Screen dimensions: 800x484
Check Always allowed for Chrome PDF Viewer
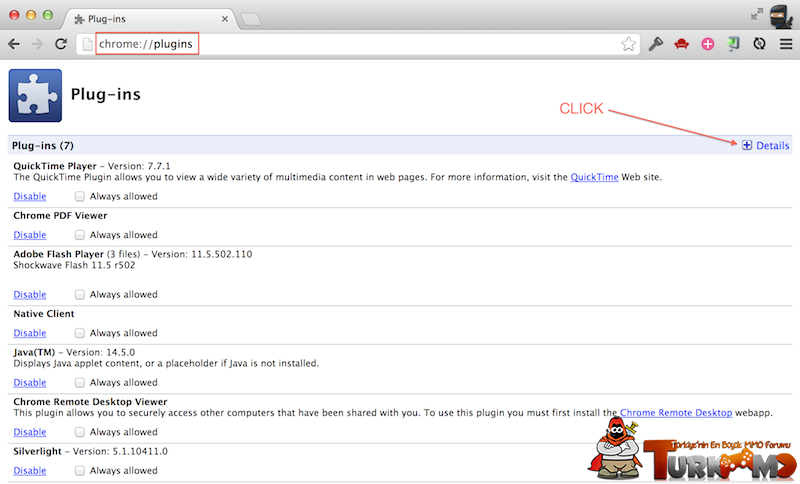pos(80,235)
